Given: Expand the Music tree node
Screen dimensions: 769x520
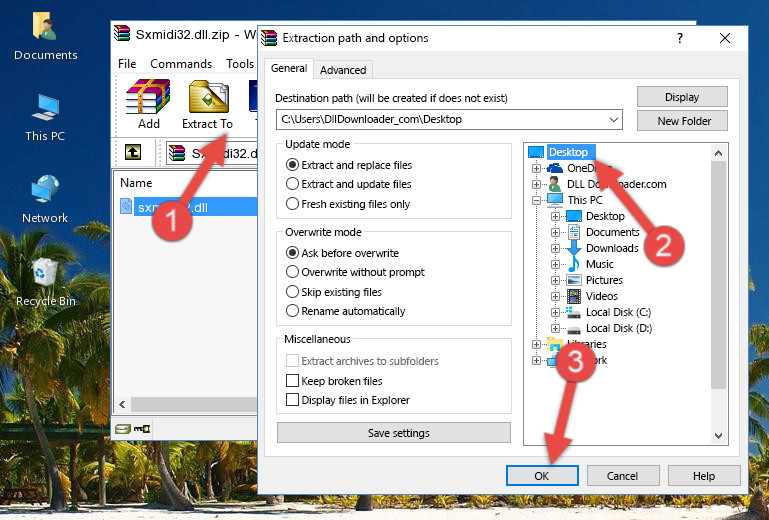Looking at the screenshot, I should tap(555, 264).
